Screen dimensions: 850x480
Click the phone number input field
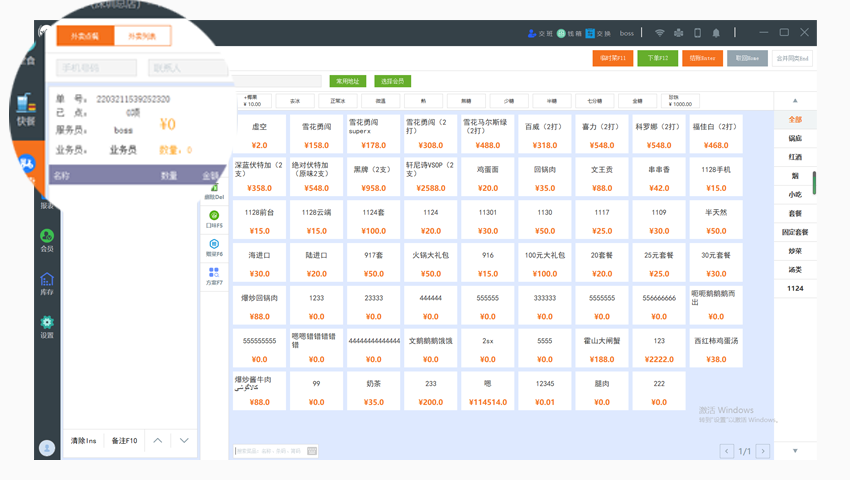point(96,68)
